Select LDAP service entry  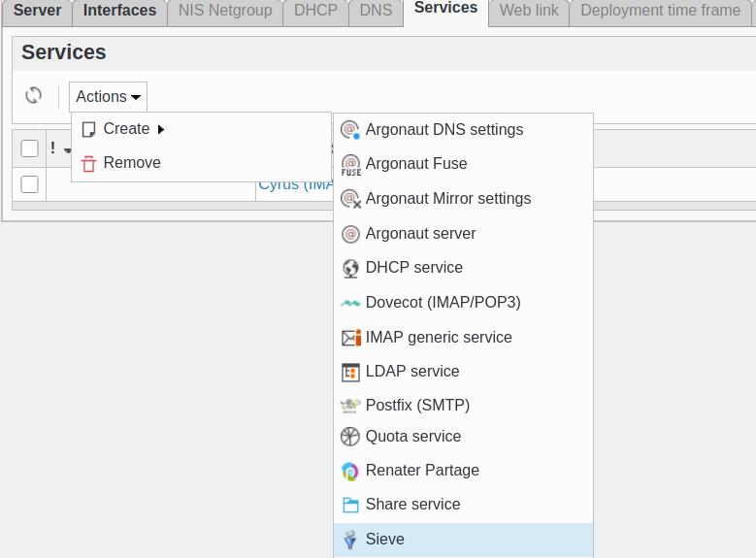coord(463,372)
